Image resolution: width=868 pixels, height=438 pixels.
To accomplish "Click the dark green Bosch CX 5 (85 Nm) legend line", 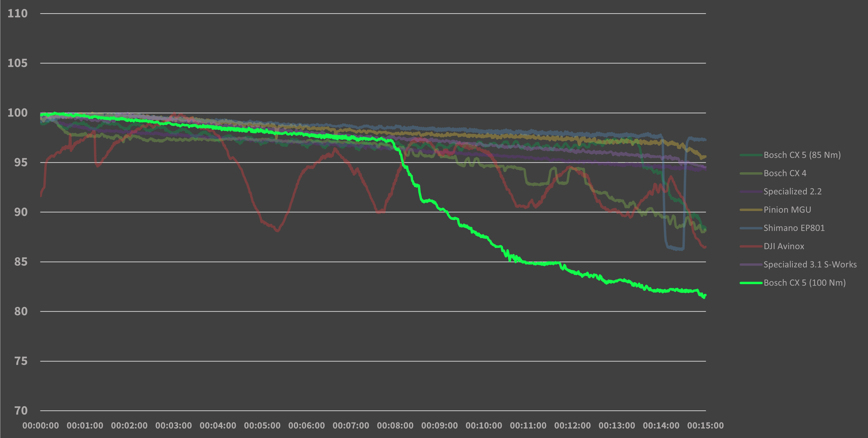I will [751, 155].
